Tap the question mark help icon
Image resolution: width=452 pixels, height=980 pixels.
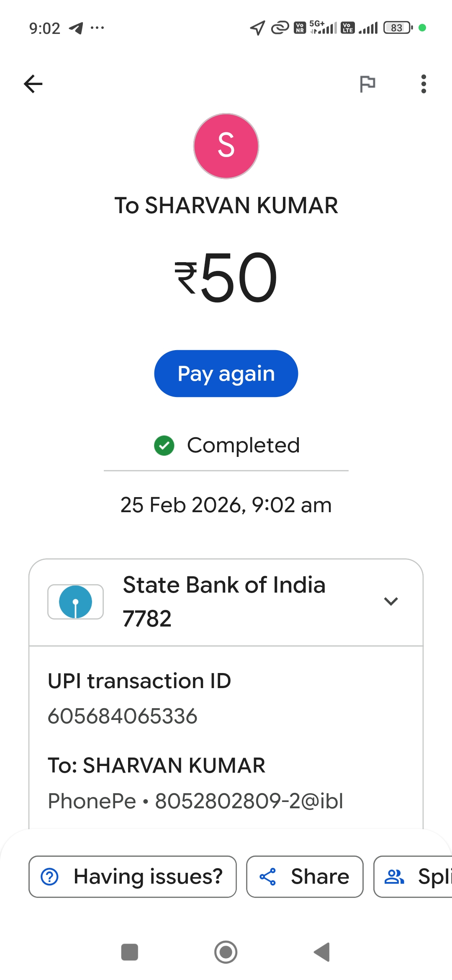point(50,877)
